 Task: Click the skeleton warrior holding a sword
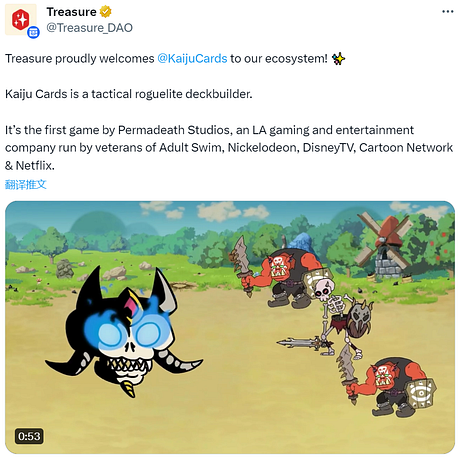(x=339, y=317)
